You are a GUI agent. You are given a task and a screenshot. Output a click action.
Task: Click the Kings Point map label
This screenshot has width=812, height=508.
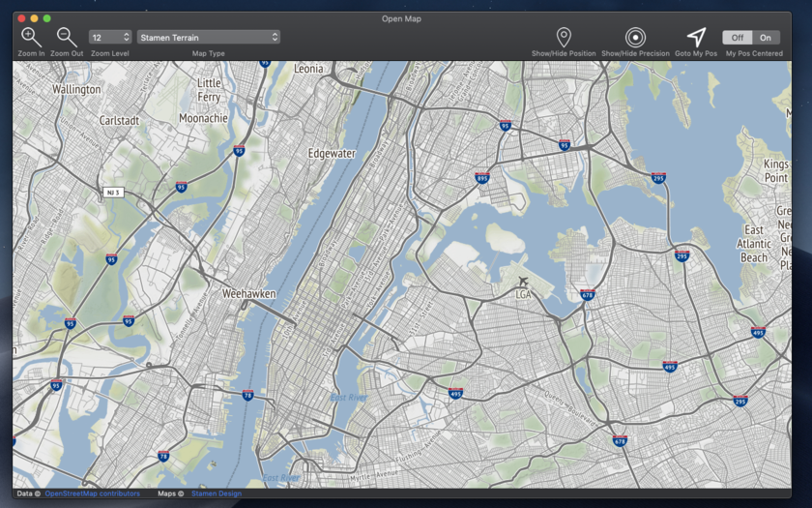(x=775, y=170)
